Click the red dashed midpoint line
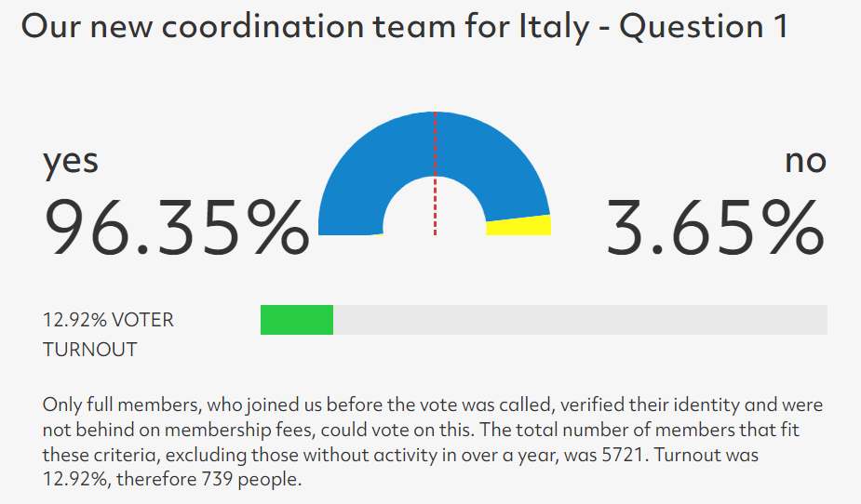861x504 pixels. click(x=435, y=173)
